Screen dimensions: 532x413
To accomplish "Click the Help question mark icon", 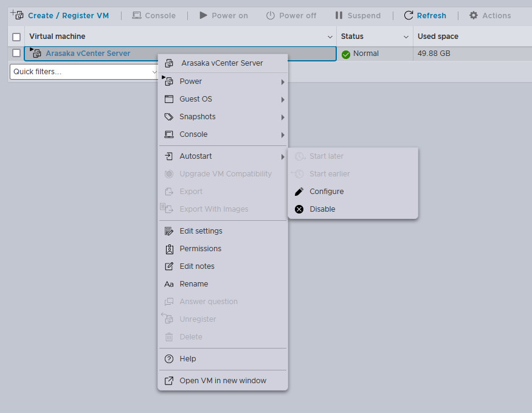I will point(169,359).
